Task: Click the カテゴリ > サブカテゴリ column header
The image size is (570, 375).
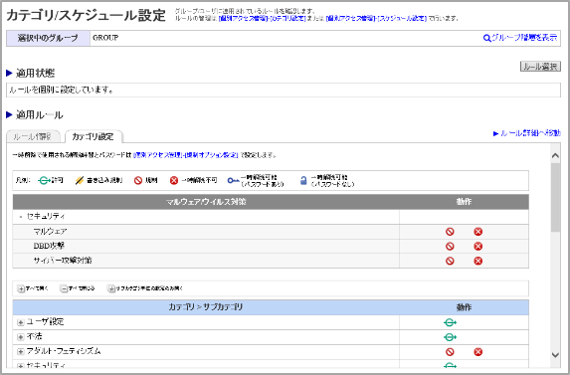Action: click(x=206, y=307)
